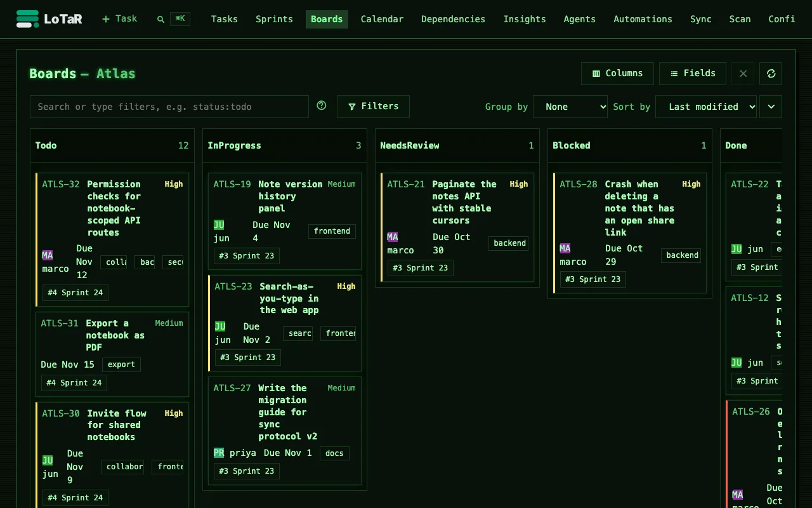
Task: Click marco's MA avatar on ATLS-28
Action: click(x=565, y=248)
